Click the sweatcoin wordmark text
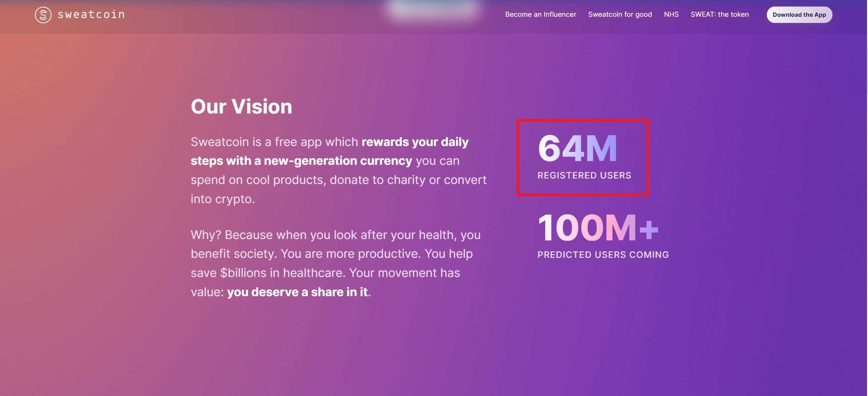This screenshot has height=396, width=868. tap(91, 14)
